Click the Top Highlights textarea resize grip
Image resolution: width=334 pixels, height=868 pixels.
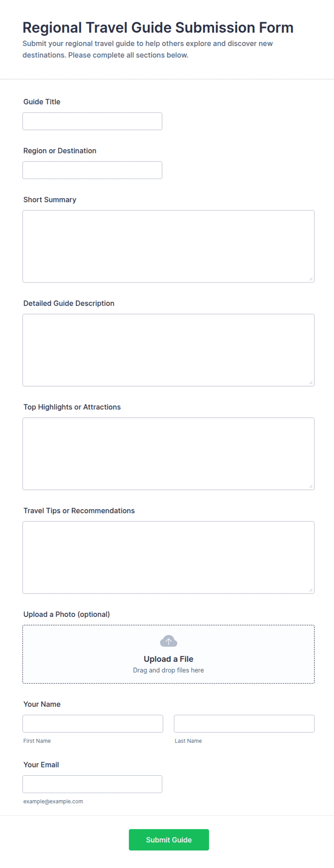[x=311, y=486]
